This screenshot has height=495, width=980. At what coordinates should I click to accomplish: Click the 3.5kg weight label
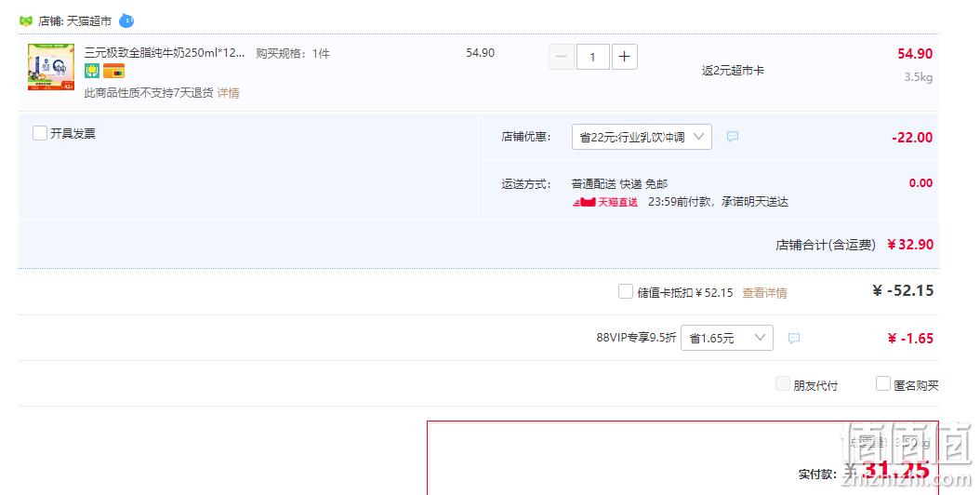[918, 77]
